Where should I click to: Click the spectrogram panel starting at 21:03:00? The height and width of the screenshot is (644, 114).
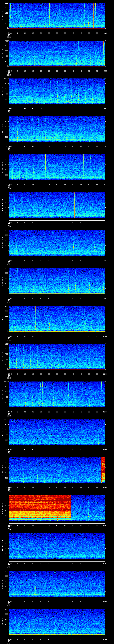pyautogui.click(x=57, y=91)
